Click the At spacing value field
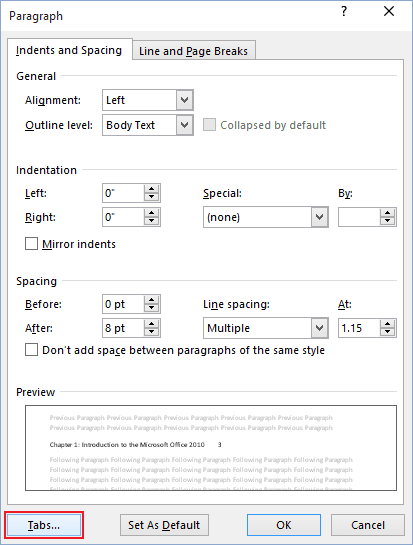This screenshot has width=413, height=545. click(x=359, y=328)
